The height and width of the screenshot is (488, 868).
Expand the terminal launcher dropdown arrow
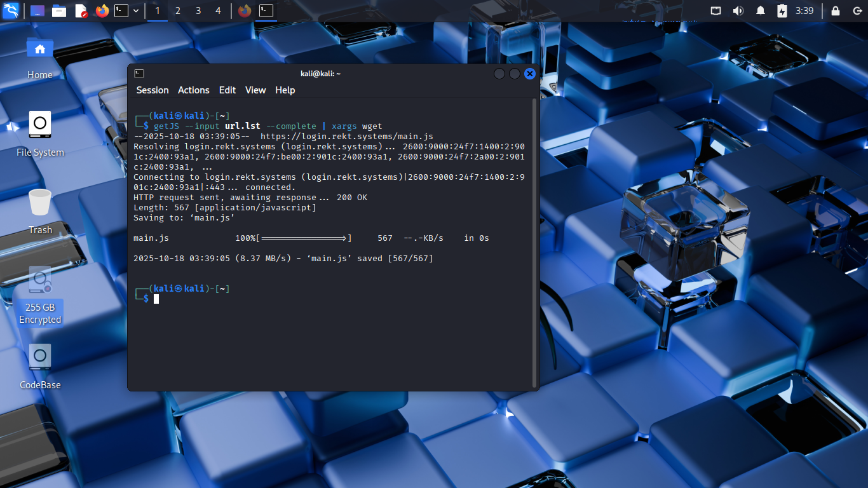136,11
